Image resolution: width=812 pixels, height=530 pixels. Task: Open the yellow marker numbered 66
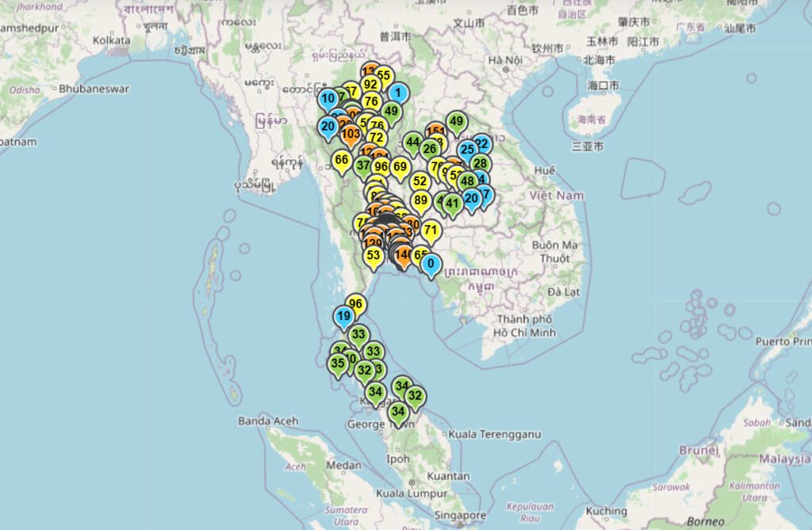[x=341, y=160]
